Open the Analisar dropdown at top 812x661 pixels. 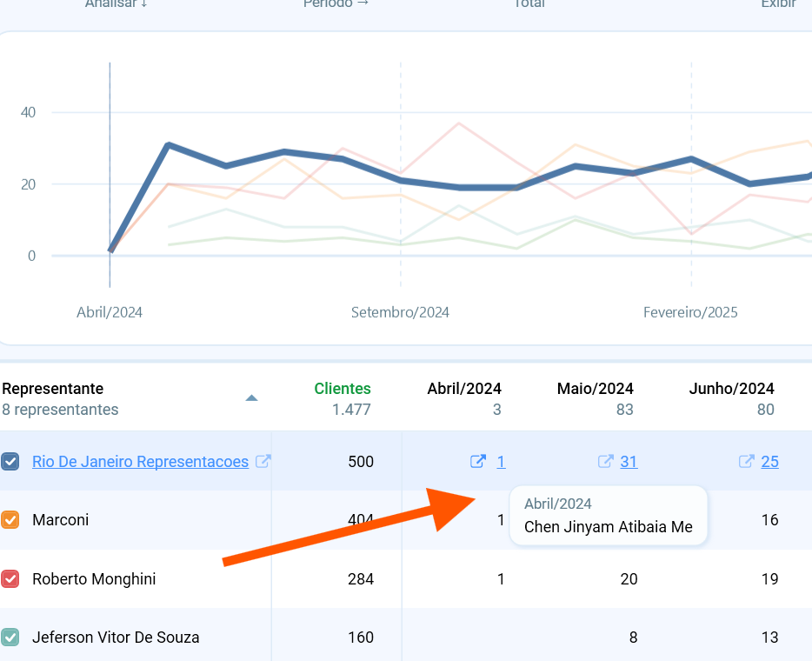pyautogui.click(x=116, y=3)
